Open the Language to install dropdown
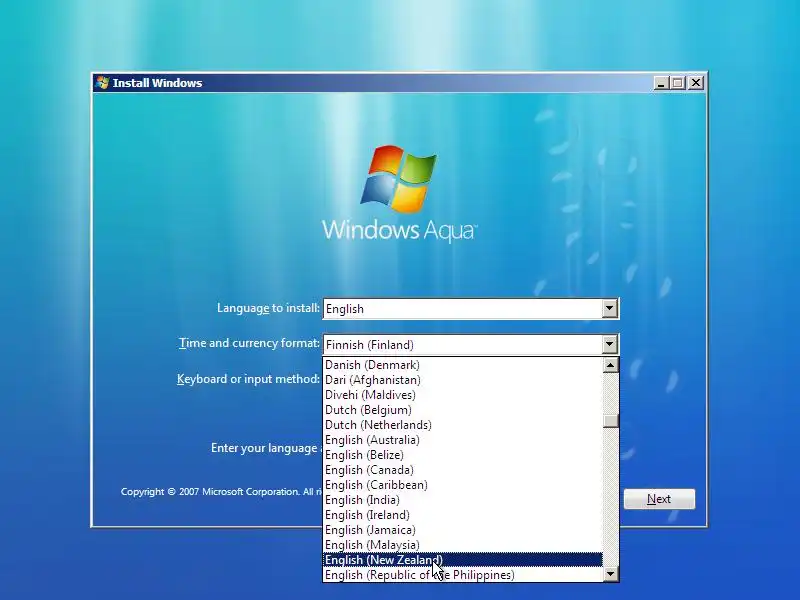The height and width of the screenshot is (600, 800). tap(471, 309)
